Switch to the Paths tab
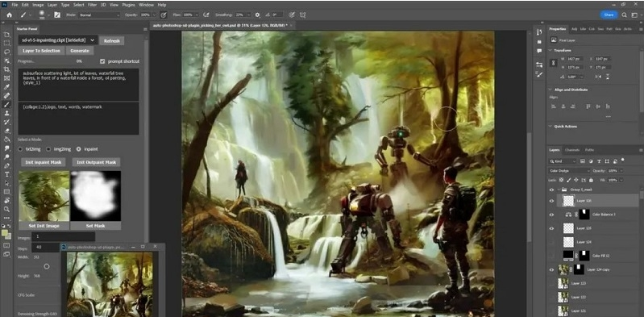644x317 pixels. tap(589, 150)
